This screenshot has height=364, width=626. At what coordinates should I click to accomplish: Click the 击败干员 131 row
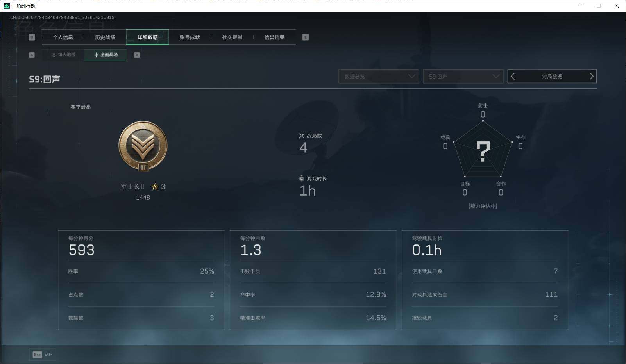[313, 271]
